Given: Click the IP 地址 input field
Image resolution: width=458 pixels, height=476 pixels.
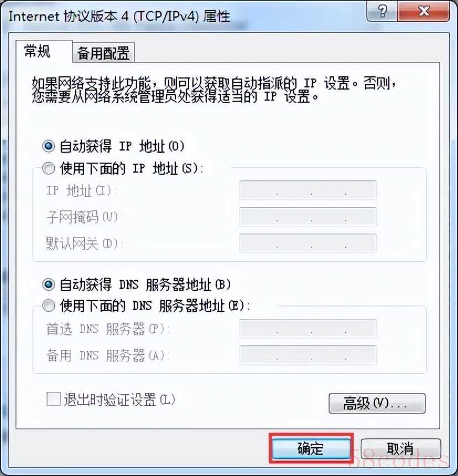Looking at the screenshot, I should click(x=308, y=190).
